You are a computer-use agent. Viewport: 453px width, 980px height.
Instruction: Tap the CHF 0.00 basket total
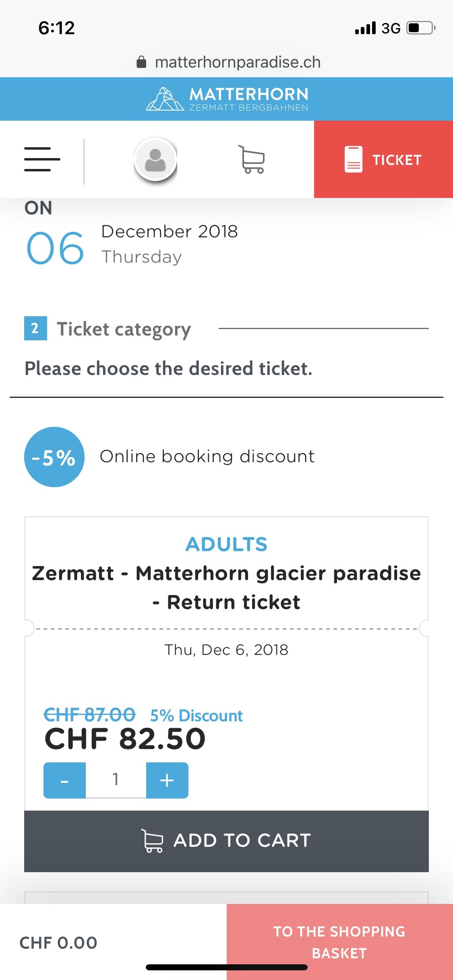tap(58, 943)
